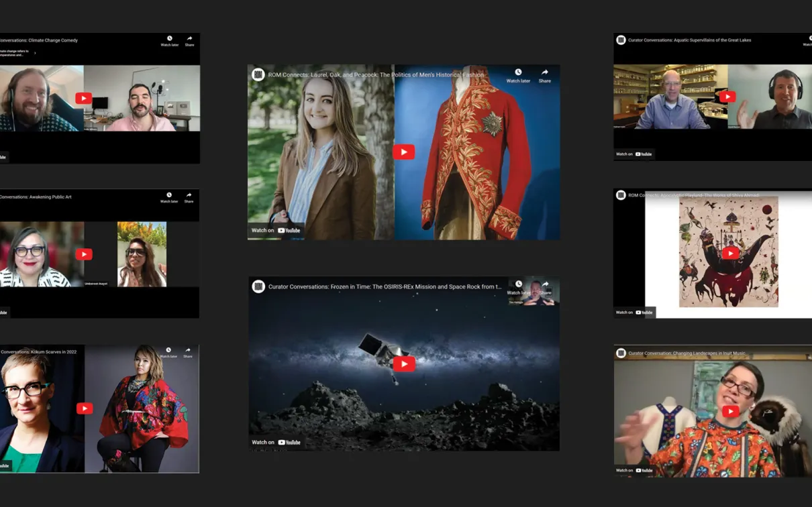Play the Laurel, Oak, and Peacock video

tap(403, 152)
